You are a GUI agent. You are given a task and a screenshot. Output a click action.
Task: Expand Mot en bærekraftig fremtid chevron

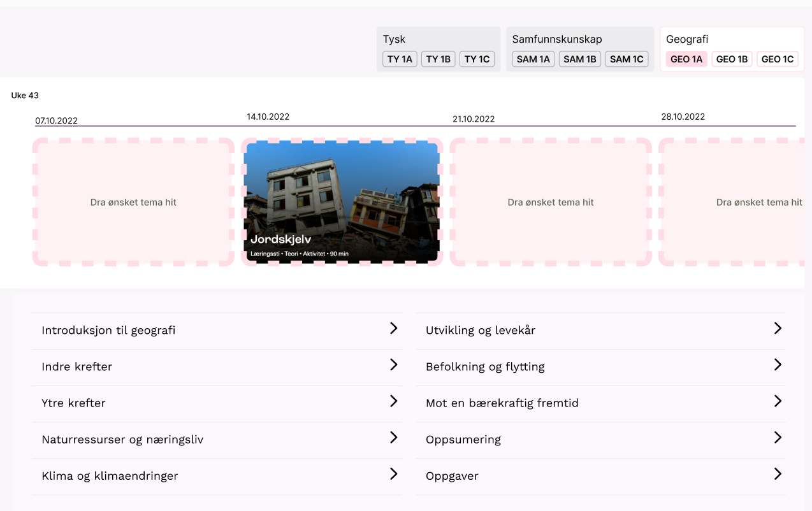coord(778,401)
